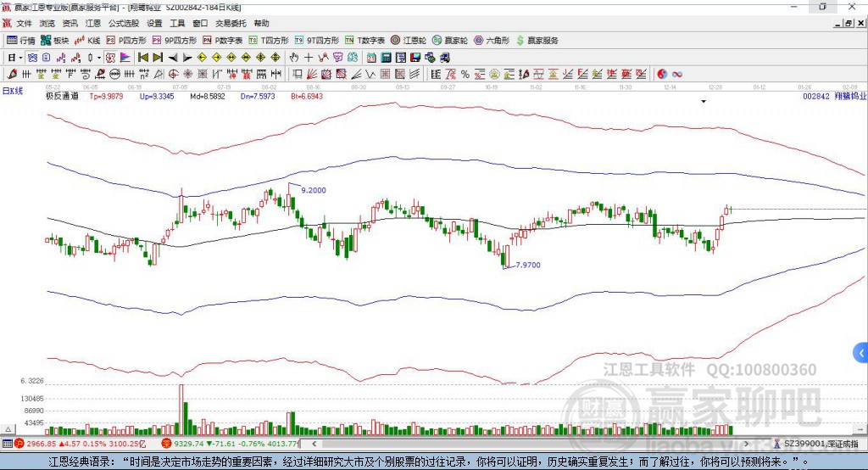Image resolution: width=868 pixels, height=470 pixels.
Task: Open the T四方形 tool
Action: point(269,41)
